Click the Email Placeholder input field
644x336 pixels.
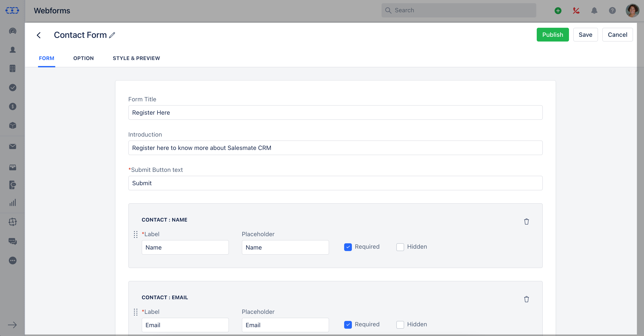pyautogui.click(x=285, y=325)
